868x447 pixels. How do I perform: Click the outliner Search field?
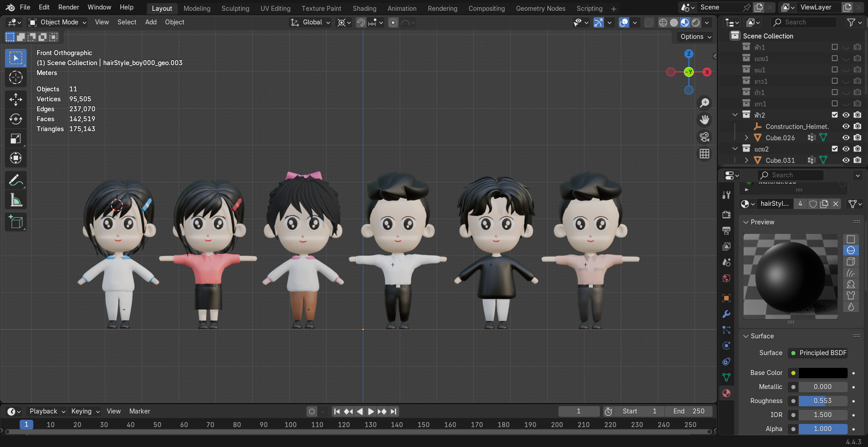pyautogui.click(x=804, y=22)
